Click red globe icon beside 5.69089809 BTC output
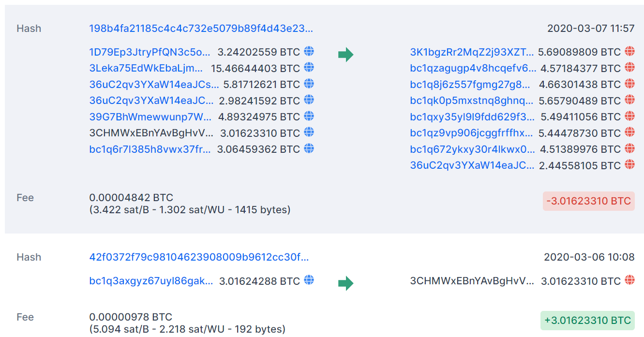This screenshot has height=337, width=644. point(629,51)
